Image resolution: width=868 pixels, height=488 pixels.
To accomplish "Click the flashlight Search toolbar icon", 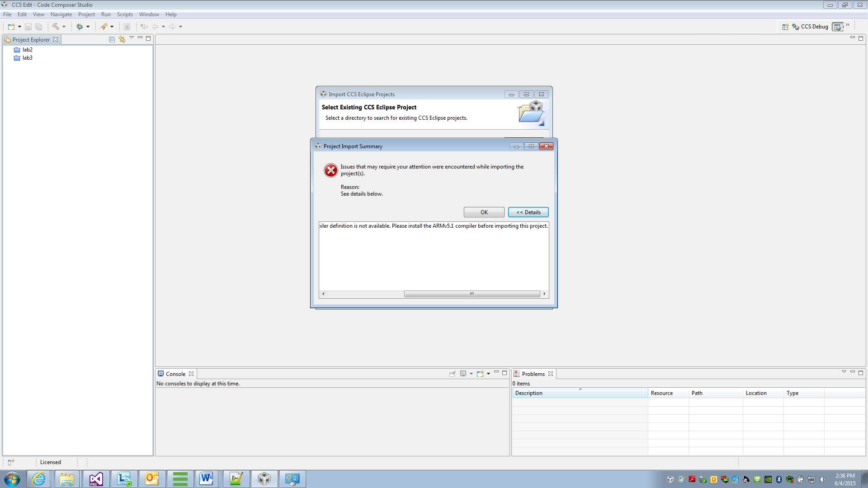I will [104, 27].
